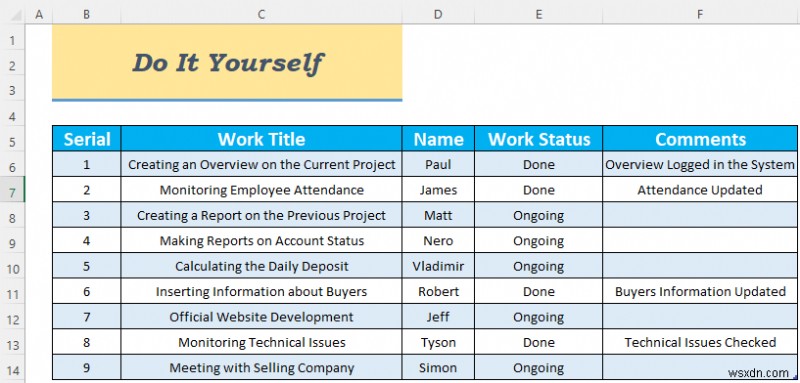Select Robert's 'Done' status cell

click(538, 291)
